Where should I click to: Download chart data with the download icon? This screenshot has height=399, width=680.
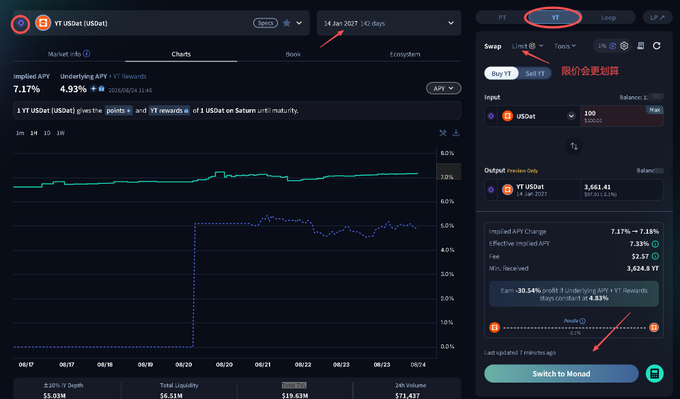point(456,133)
